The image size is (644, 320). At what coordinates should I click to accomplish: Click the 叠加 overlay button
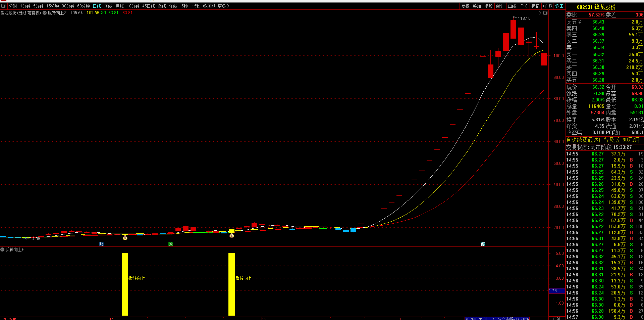click(x=477, y=6)
